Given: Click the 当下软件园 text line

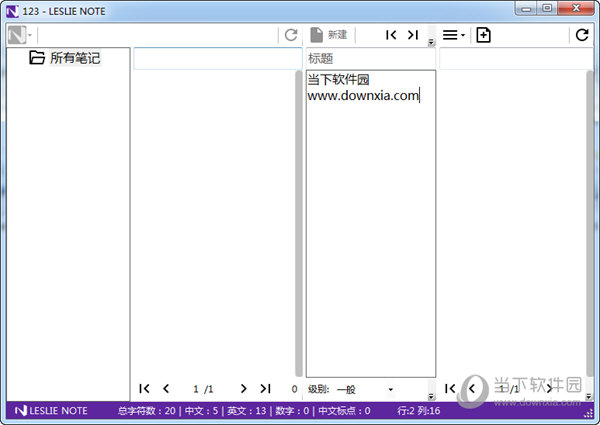Looking at the screenshot, I should [338, 80].
